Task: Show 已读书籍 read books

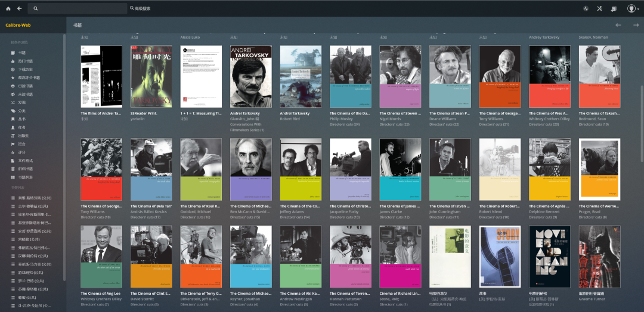Action: click(22, 86)
